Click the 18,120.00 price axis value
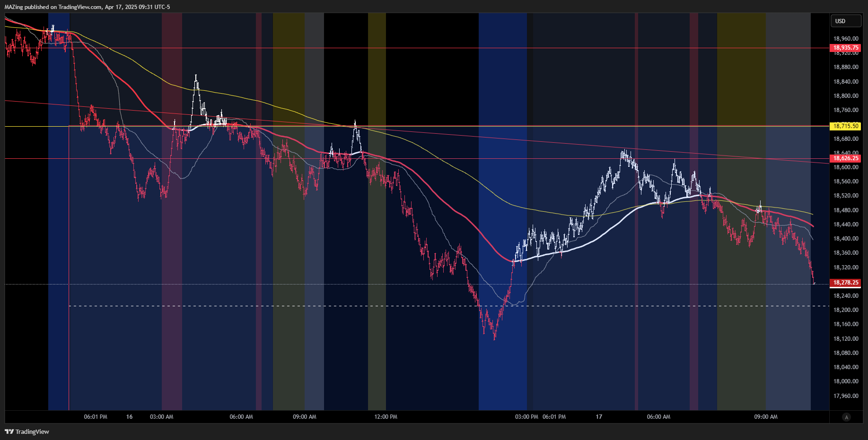 846,339
